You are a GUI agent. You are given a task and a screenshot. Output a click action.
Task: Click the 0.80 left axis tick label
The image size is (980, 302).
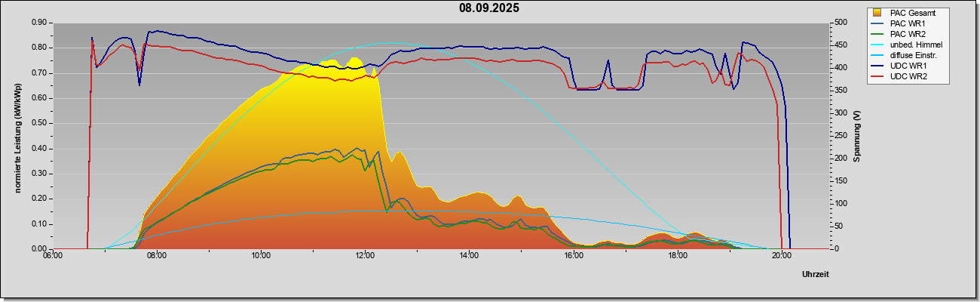point(39,48)
